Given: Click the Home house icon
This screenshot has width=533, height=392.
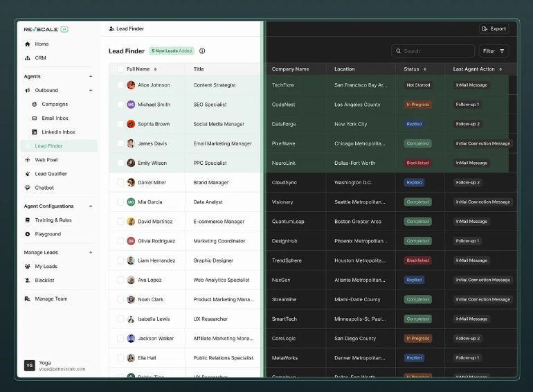Looking at the screenshot, I should pos(28,44).
